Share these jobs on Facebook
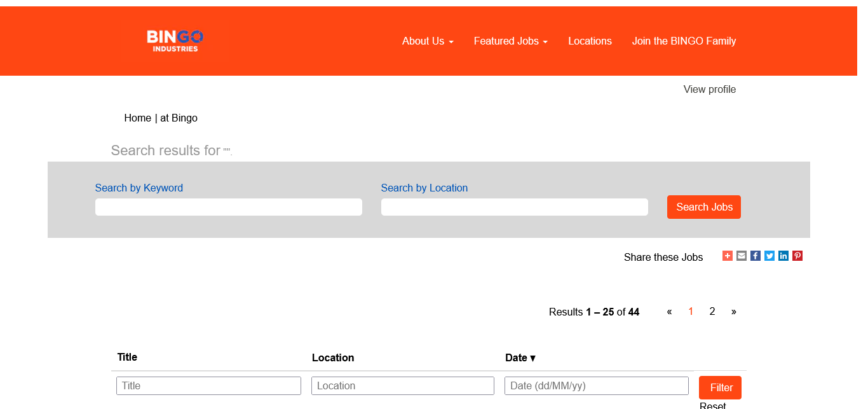 (756, 256)
